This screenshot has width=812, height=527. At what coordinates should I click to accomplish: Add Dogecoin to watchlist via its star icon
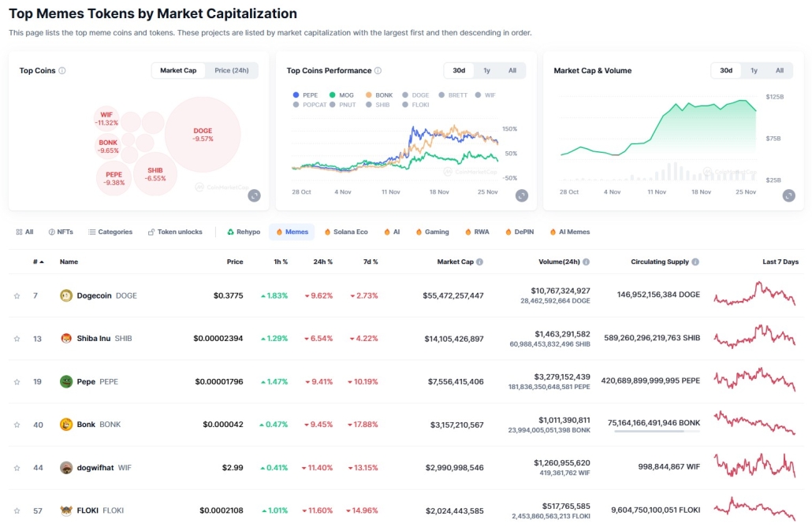[x=15, y=295]
